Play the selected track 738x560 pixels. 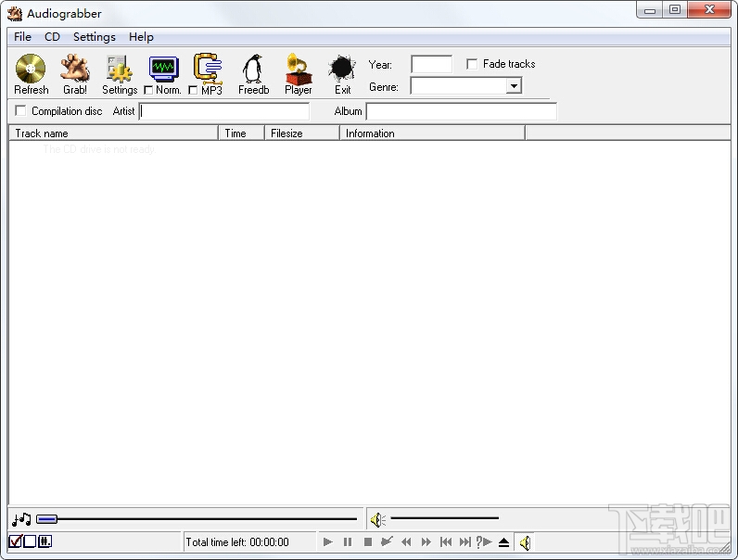328,542
